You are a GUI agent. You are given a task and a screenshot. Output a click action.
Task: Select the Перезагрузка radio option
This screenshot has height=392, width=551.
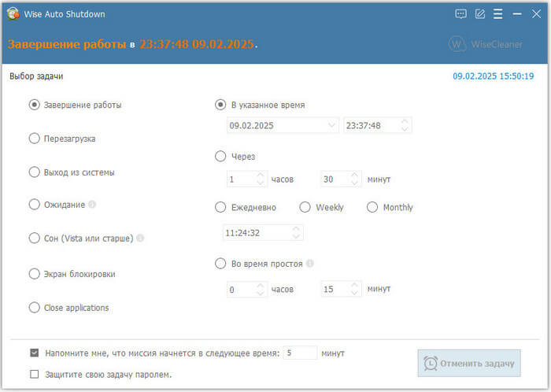tap(34, 139)
